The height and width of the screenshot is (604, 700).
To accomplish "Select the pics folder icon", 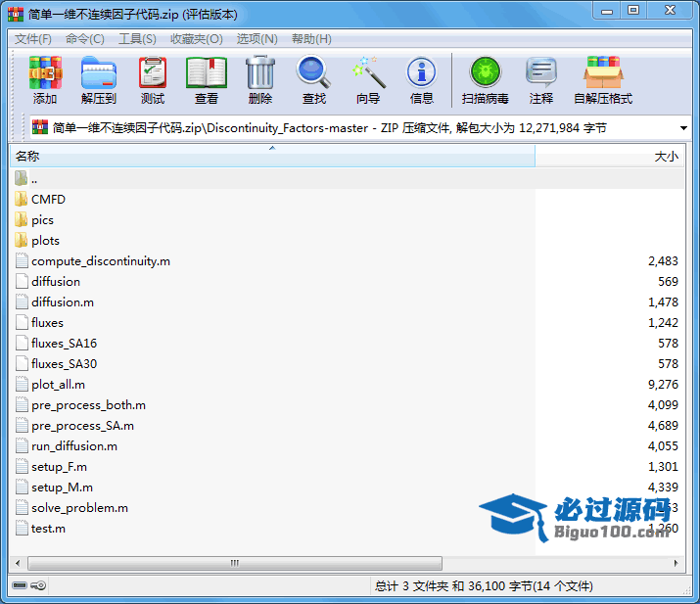I will pos(21,219).
